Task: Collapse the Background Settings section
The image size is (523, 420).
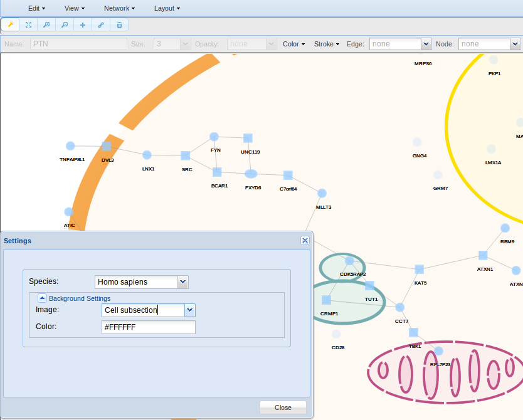Action: [x=43, y=298]
